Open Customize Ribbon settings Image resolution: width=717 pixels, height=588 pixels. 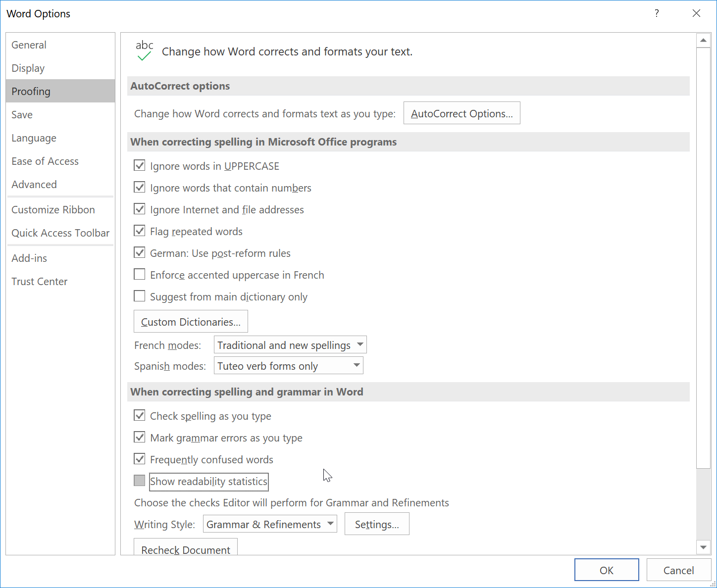click(60, 209)
